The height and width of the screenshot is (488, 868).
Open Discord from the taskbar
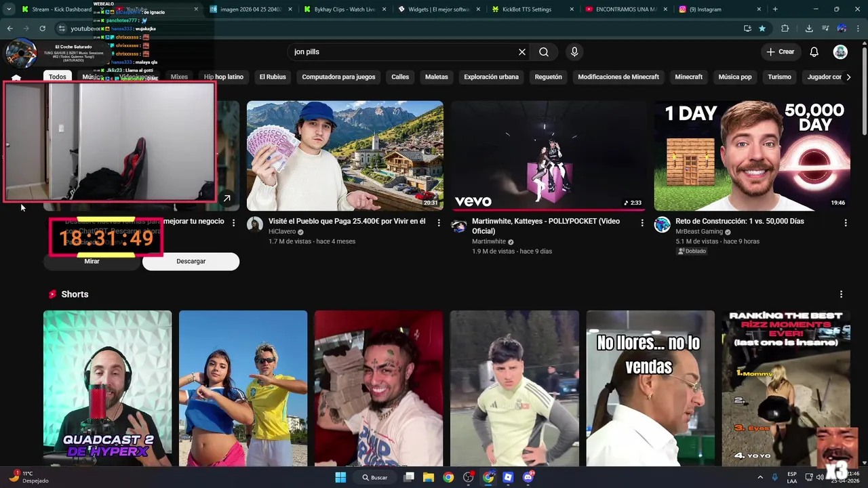528,477
